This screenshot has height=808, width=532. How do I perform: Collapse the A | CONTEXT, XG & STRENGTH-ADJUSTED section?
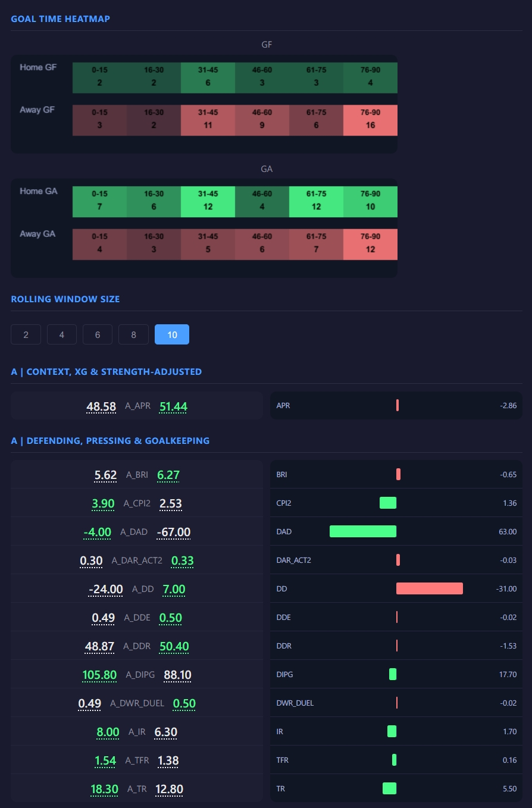[107, 371]
